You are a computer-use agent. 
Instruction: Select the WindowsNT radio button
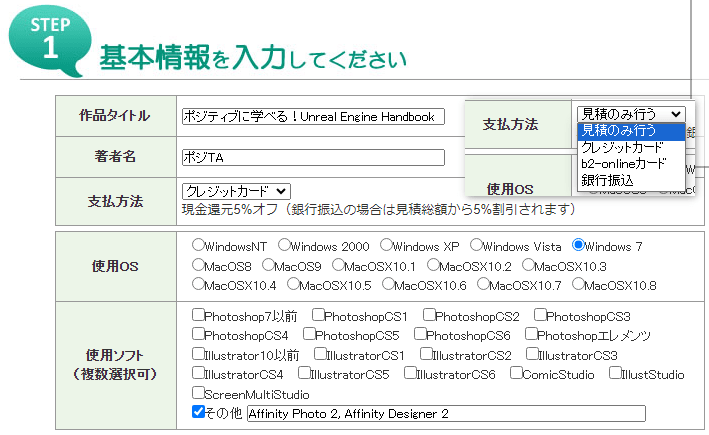point(198,245)
